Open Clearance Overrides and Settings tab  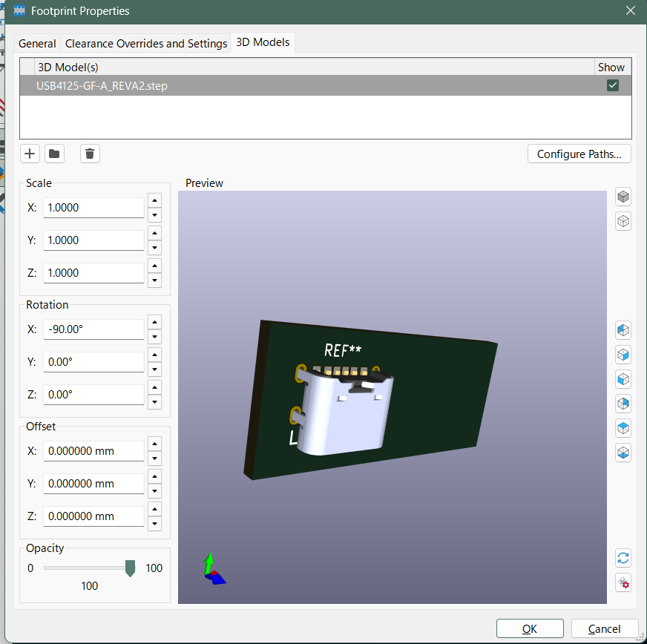click(x=146, y=44)
